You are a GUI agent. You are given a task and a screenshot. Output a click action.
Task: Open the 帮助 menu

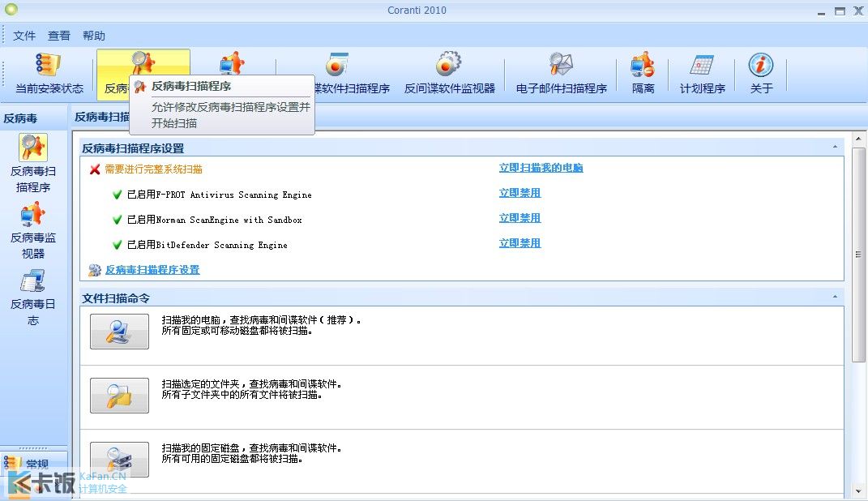tap(94, 36)
